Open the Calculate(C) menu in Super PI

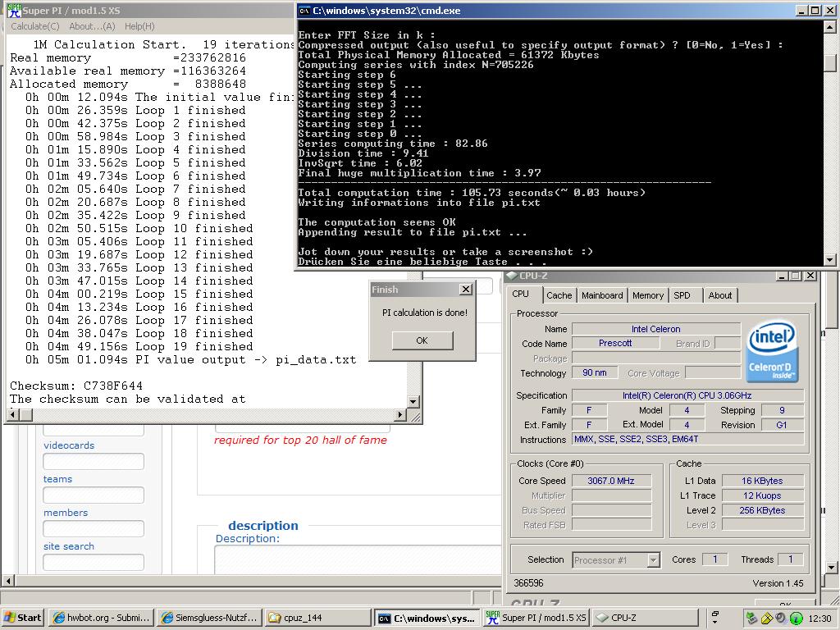coord(35,26)
